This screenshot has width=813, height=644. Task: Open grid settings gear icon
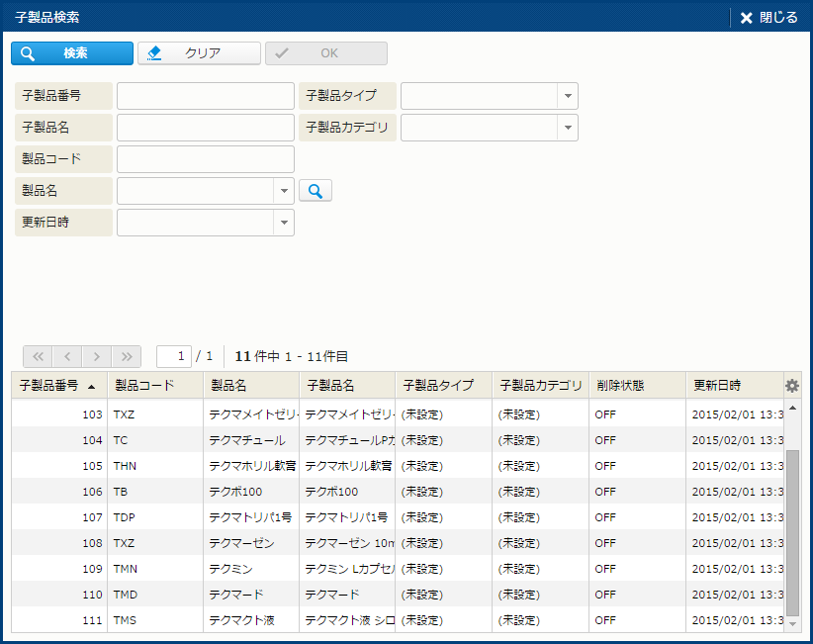coord(791,386)
